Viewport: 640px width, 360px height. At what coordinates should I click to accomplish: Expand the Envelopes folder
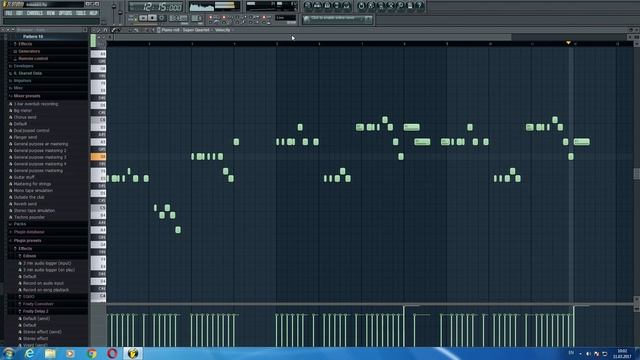(x=23, y=66)
